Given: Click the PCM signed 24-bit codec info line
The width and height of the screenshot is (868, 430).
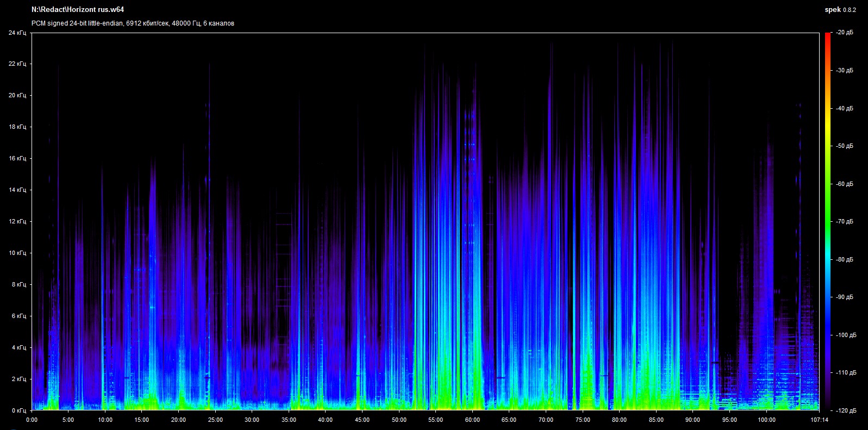Looking at the screenshot, I should (x=133, y=23).
